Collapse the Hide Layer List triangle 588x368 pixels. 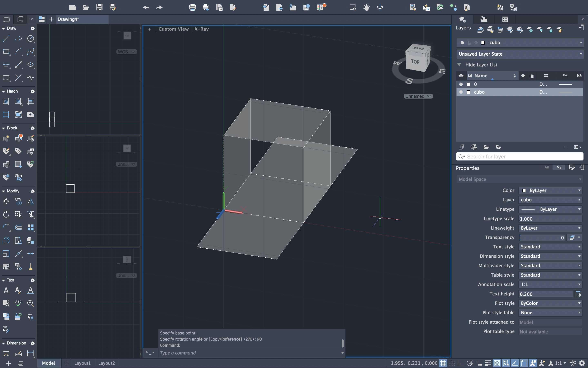tap(459, 65)
